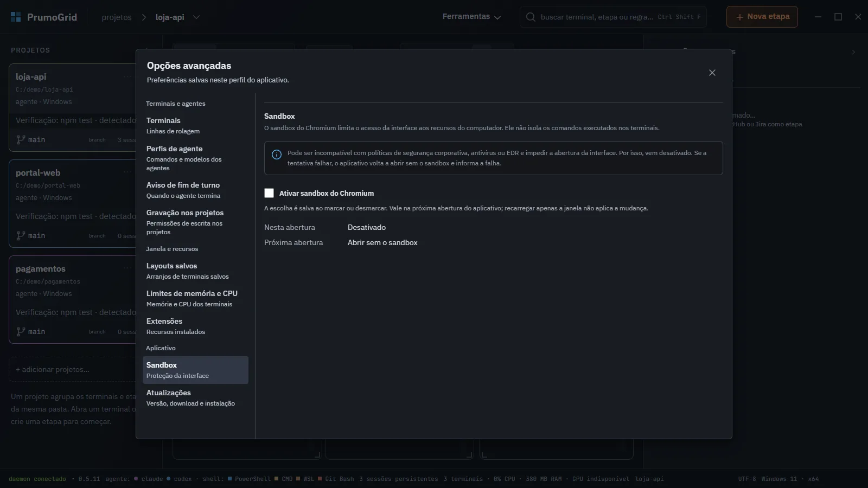Click the Nova etapa button
The height and width of the screenshot is (488, 868).
[762, 17]
